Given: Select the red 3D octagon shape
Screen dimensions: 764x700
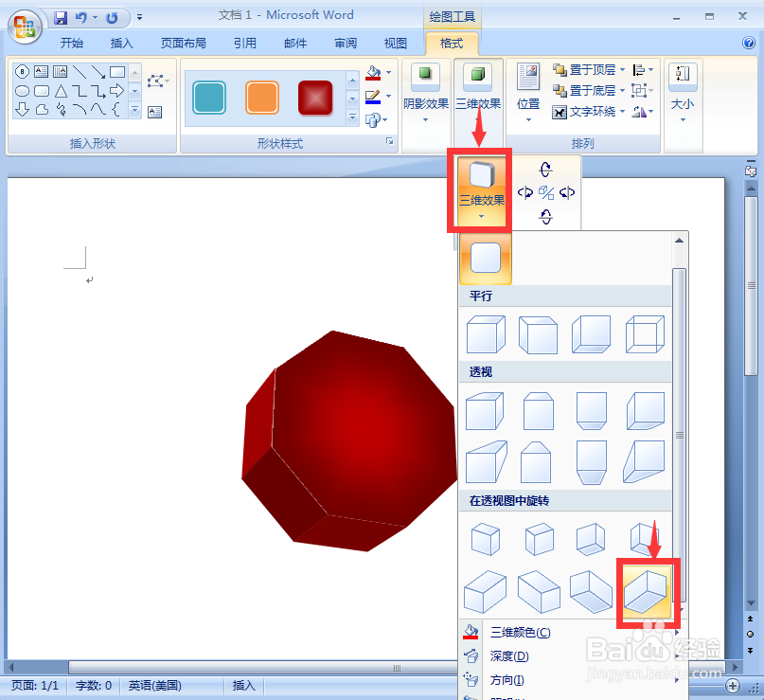Looking at the screenshot, I should point(350,441).
